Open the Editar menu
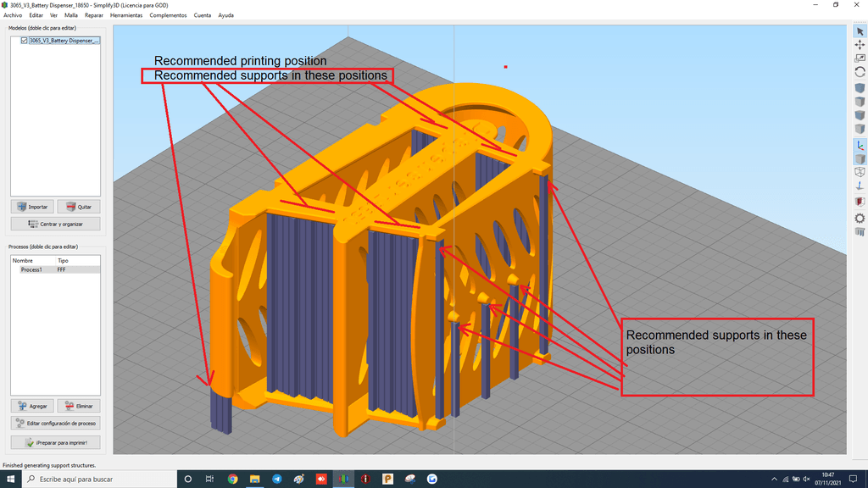The height and width of the screenshot is (488, 868). (36, 15)
